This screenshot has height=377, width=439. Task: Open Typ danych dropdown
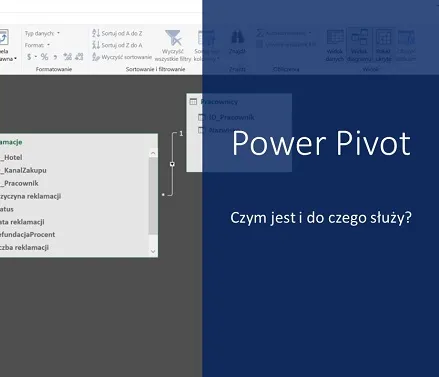[42, 33]
